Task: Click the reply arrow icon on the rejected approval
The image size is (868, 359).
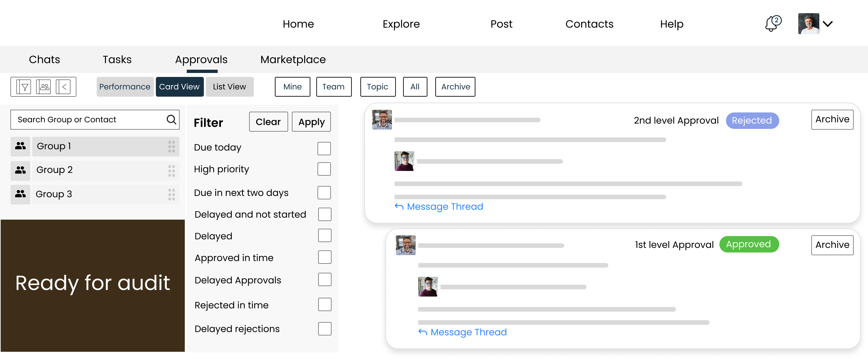Action: [399, 206]
